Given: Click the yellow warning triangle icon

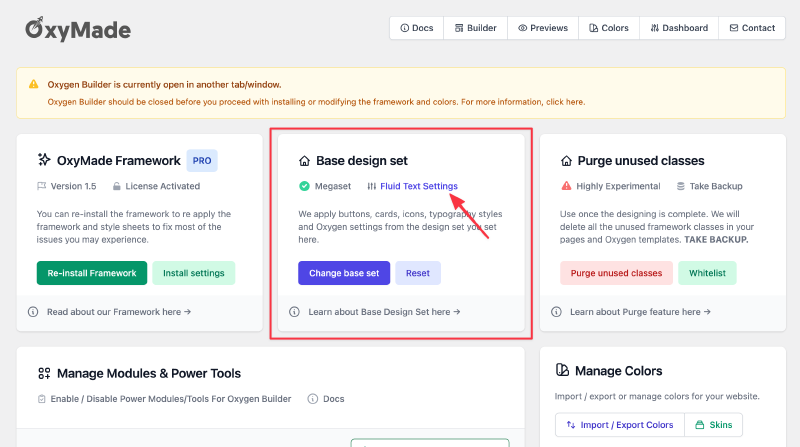Looking at the screenshot, I should (x=34, y=84).
